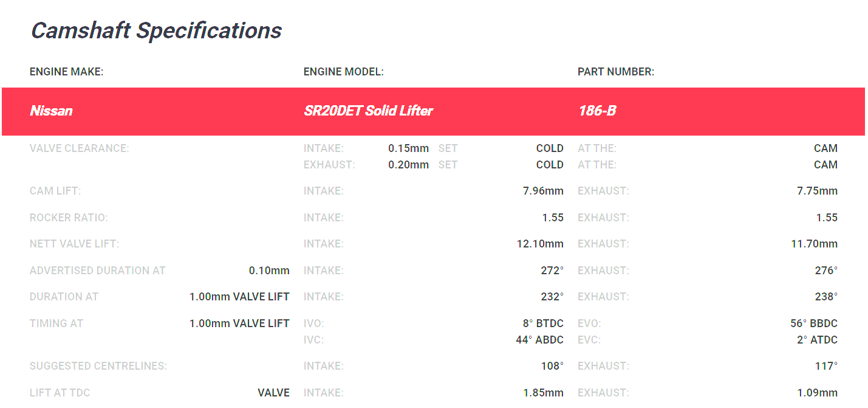868x408 pixels.
Task: Click the EVO timing value 56° BBDC
Action: (814, 323)
